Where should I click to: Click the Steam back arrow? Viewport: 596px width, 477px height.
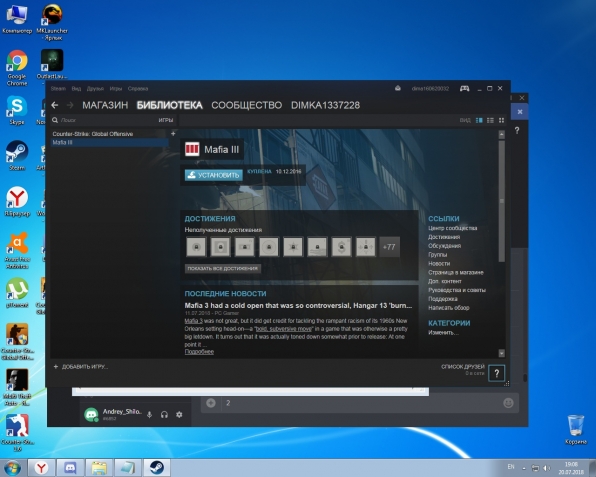click(55, 105)
